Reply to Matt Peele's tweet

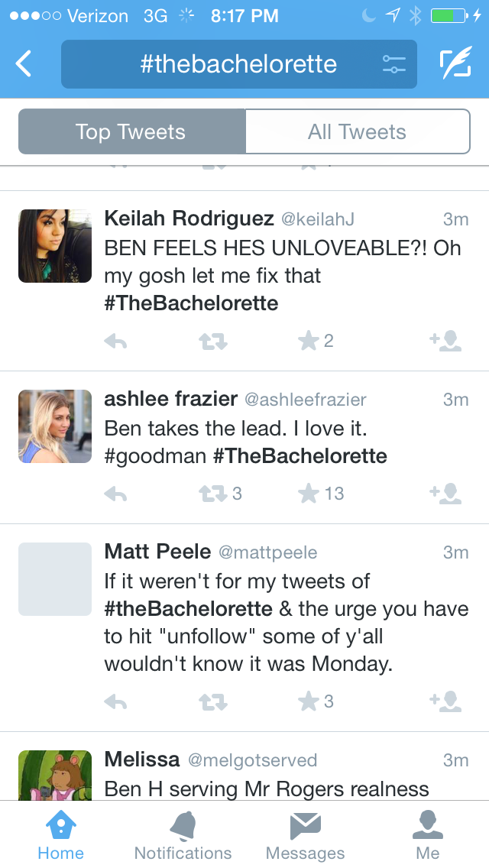115,701
